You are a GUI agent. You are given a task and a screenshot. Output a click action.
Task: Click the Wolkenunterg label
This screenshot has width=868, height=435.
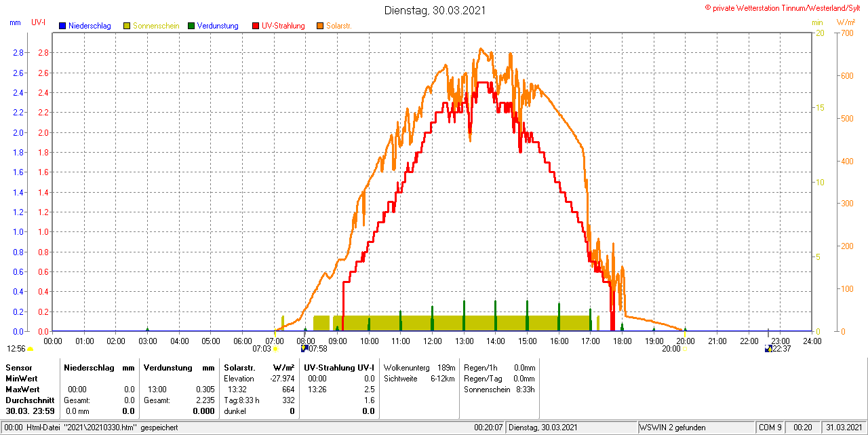tap(407, 368)
